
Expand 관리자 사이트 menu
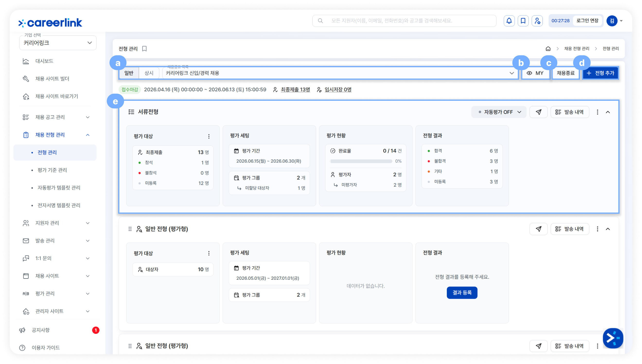click(88, 311)
